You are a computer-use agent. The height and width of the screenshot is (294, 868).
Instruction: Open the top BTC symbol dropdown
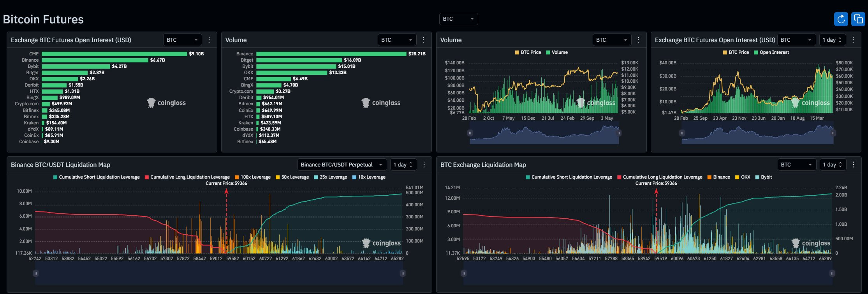pyautogui.click(x=458, y=19)
